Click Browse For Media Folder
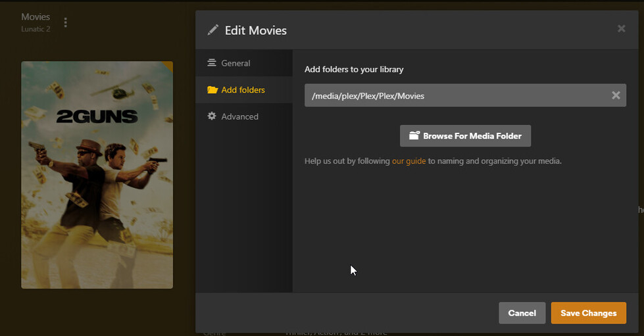The height and width of the screenshot is (336, 644). (465, 136)
